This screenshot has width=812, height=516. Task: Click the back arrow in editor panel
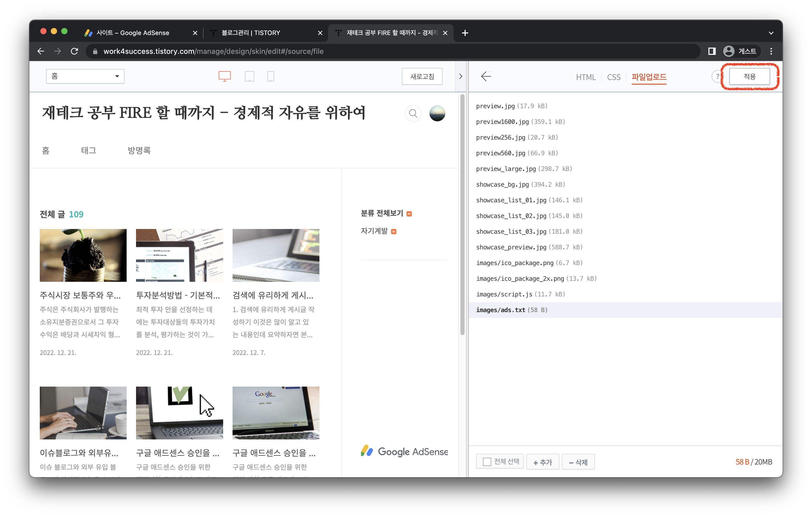point(486,77)
